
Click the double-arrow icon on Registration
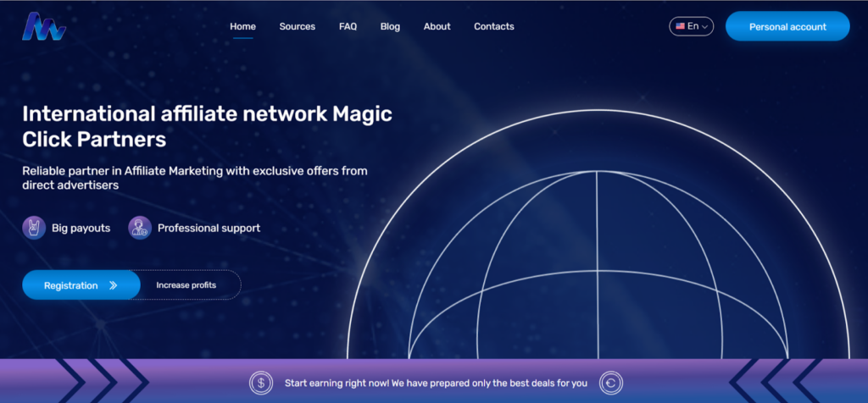[x=114, y=285]
